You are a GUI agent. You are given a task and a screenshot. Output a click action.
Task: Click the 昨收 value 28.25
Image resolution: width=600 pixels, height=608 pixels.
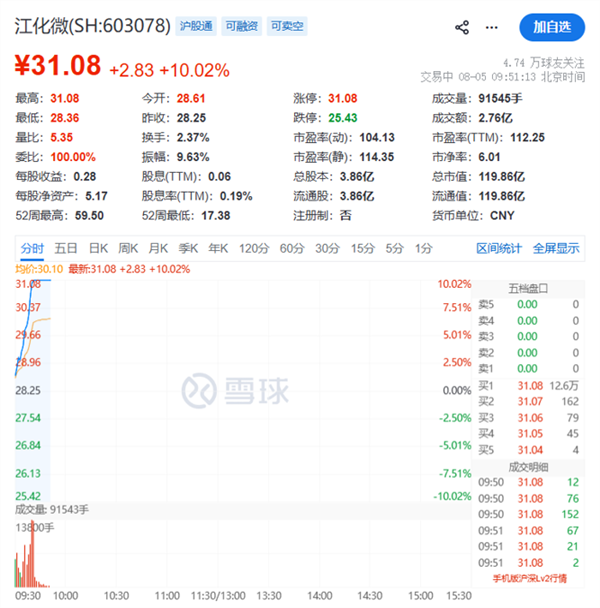[191, 118]
